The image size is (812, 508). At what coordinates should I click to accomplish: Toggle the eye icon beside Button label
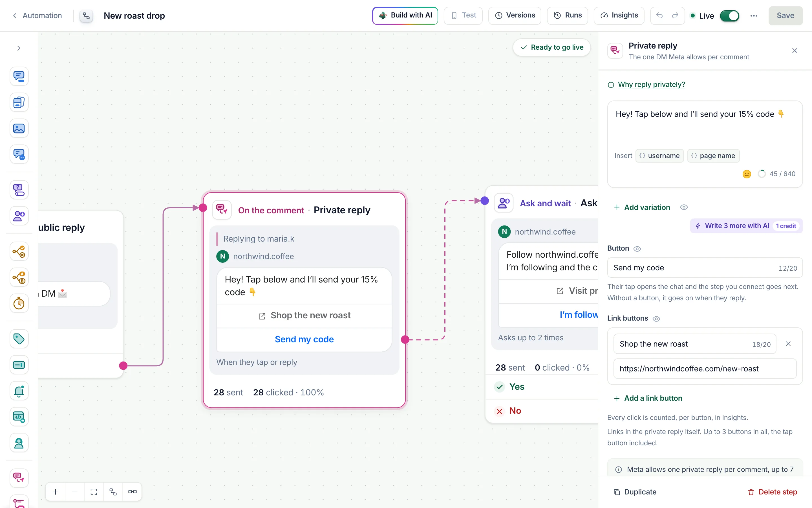pyautogui.click(x=637, y=249)
